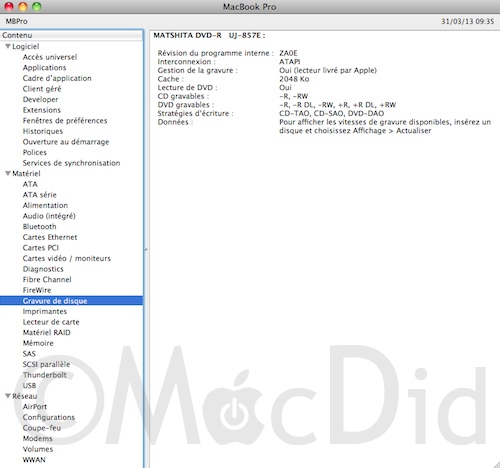500x468 pixels.
Task: Open Extensions in the sidebar
Action: pos(42,110)
